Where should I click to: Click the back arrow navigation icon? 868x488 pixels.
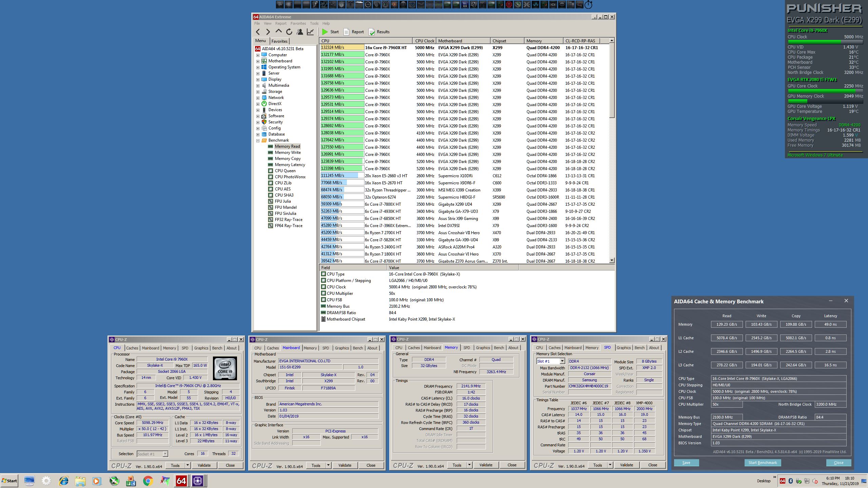(x=258, y=32)
